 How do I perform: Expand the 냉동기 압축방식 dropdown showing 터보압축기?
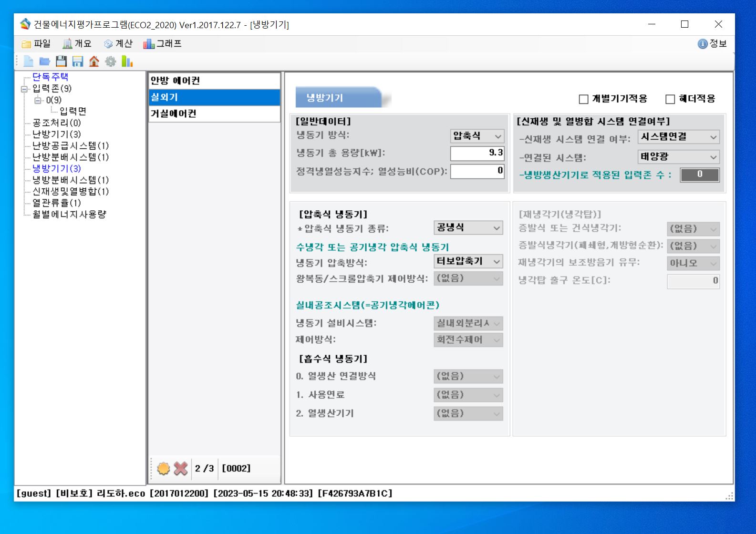coord(468,261)
